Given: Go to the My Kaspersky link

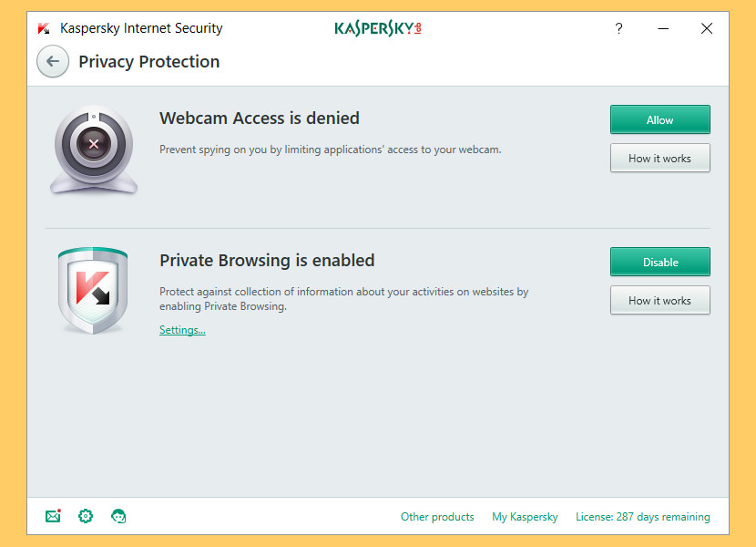Looking at the screenshot, I should 525,517.
